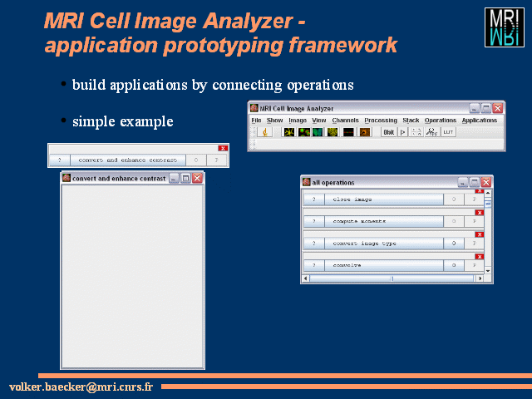Click horizontal scrollbar thumb in all operations
532x399 pixels.
[392, 278]
